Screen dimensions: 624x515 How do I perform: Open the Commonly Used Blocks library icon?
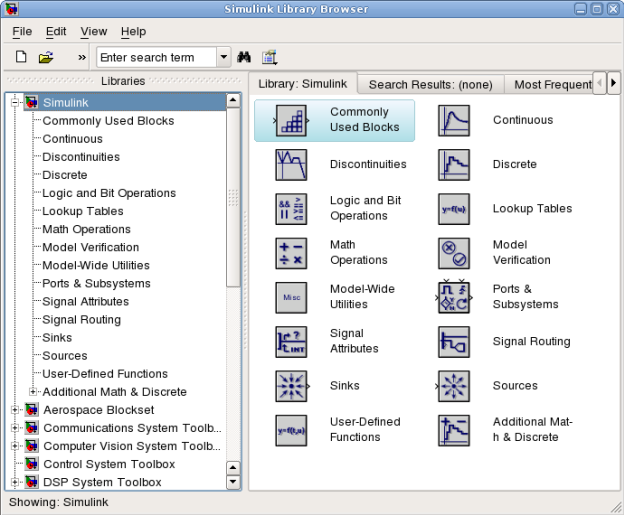click(x=291, y=121)
